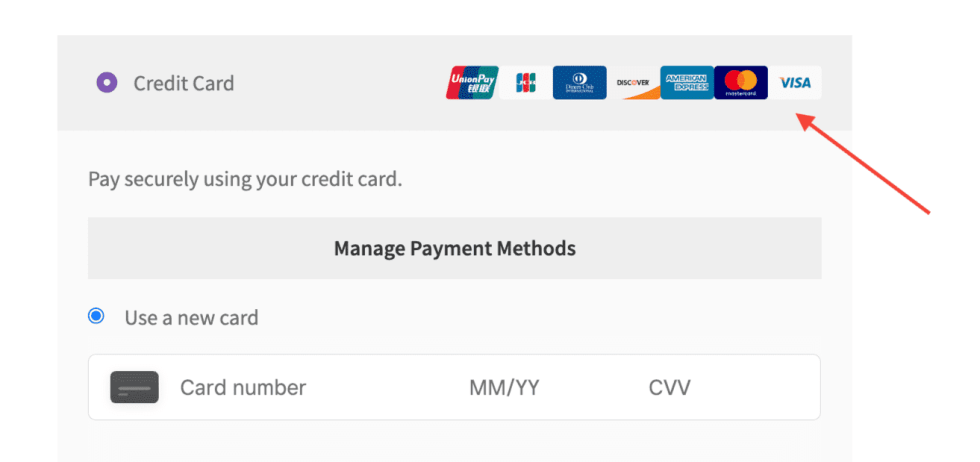Click the American Express card logo

point(686,83)
